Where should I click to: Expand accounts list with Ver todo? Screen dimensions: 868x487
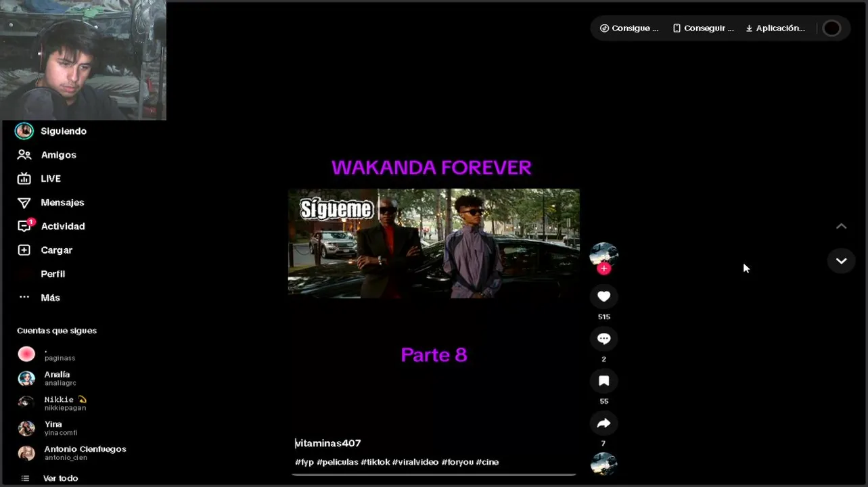[x=60, y=478]
